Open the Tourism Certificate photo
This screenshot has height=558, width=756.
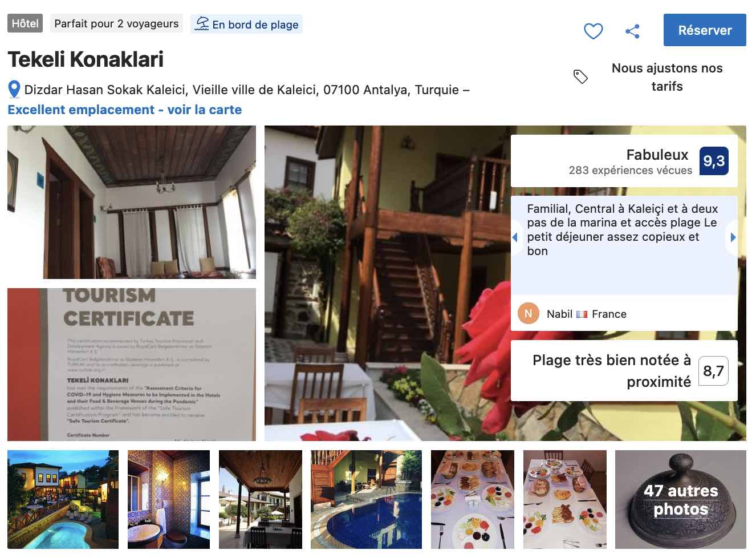(x=132, y=365)
